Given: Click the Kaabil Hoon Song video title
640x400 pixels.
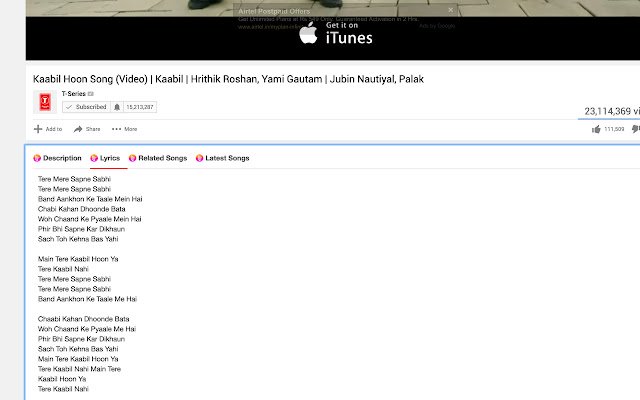Looking at the screenshot, I should pos(228,79).
